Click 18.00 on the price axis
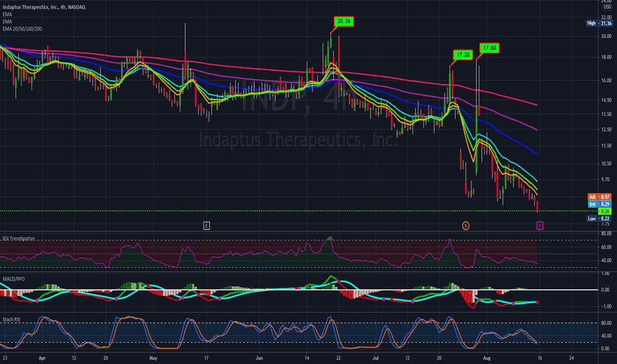Image resolution: width=617 pixels, height=364 pixels. 606,57
